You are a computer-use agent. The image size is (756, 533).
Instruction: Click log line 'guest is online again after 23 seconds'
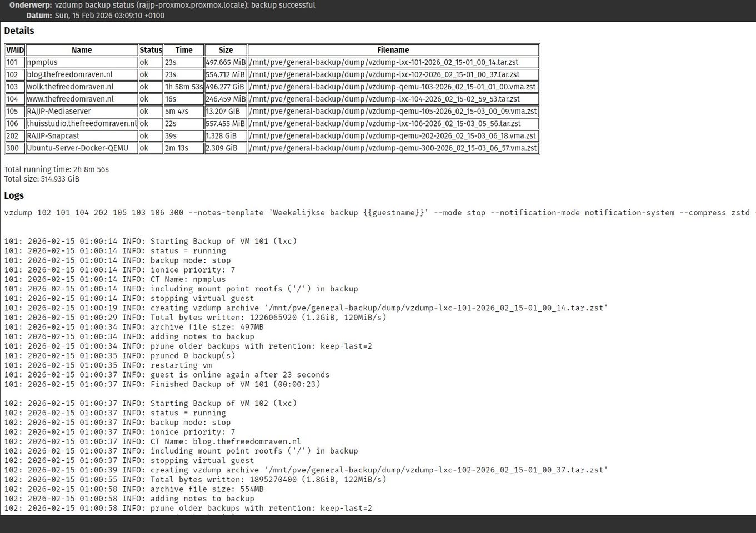pyautogui.click(x=167, y=375)
